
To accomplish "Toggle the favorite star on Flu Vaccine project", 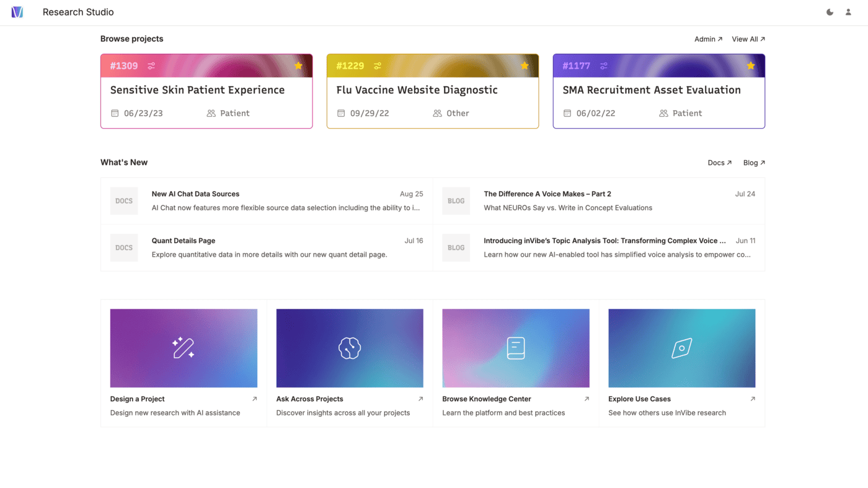I will (524, 65).
